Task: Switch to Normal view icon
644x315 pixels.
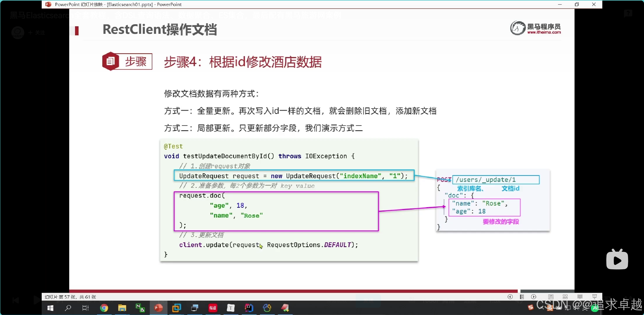Action: click(x=551, y=297)
